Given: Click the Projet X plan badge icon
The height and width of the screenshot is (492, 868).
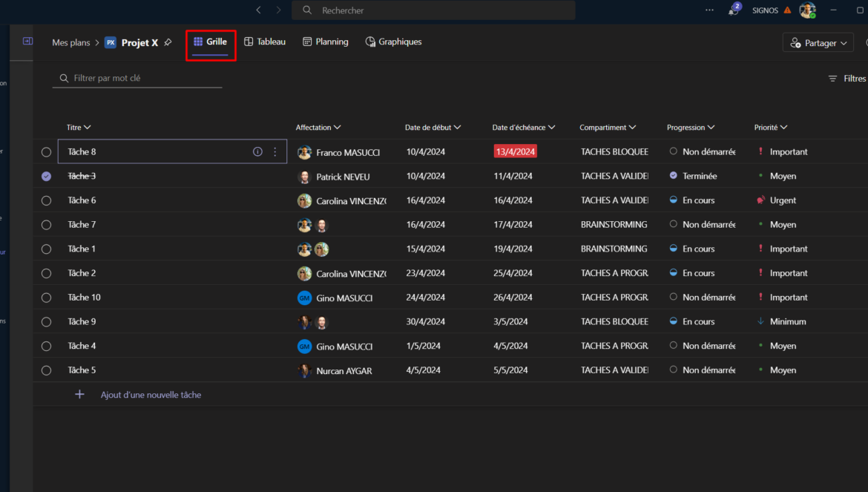Looking at the screenshot, I should click(x=111, y=42).
